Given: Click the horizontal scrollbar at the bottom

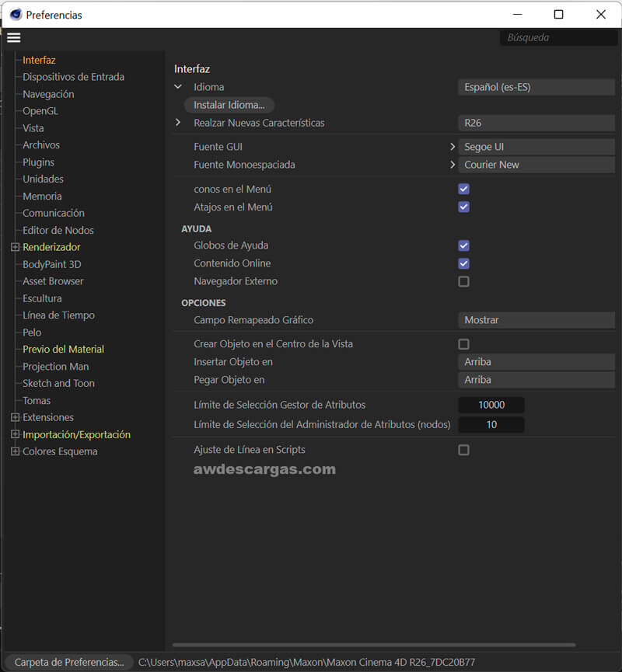Looking at the screenshot, I should point(374,645).
